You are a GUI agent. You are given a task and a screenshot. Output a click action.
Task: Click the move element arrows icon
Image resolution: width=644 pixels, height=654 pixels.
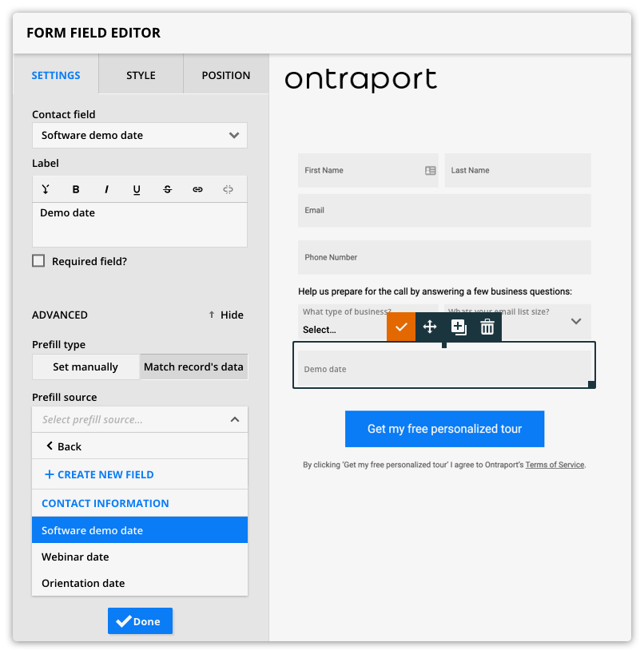(430, 327)
